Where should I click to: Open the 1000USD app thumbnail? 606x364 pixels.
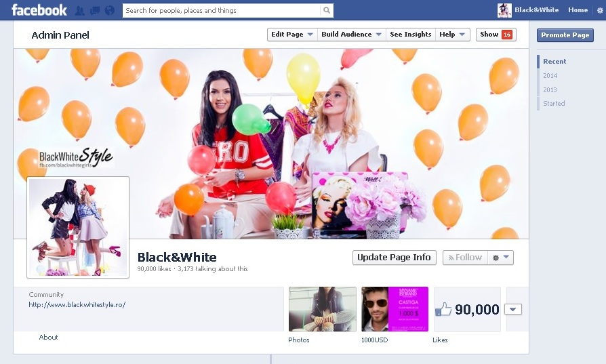pyautogui.click(x=395, y=309)
